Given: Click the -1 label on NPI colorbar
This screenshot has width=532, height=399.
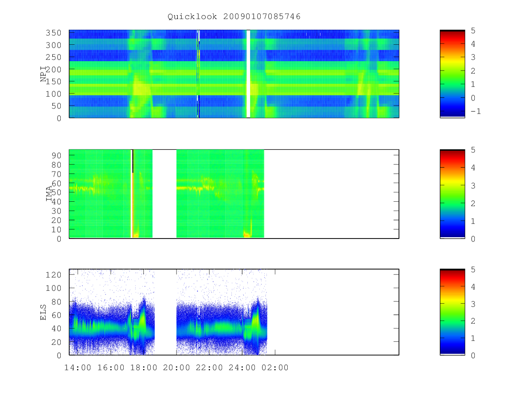Looking at the screenshot, I should tap(476, 111).
